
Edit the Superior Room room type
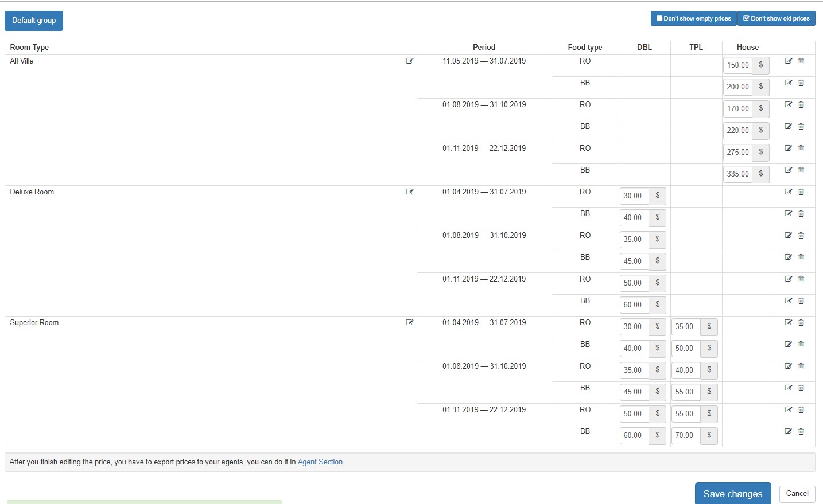(409, 322)
